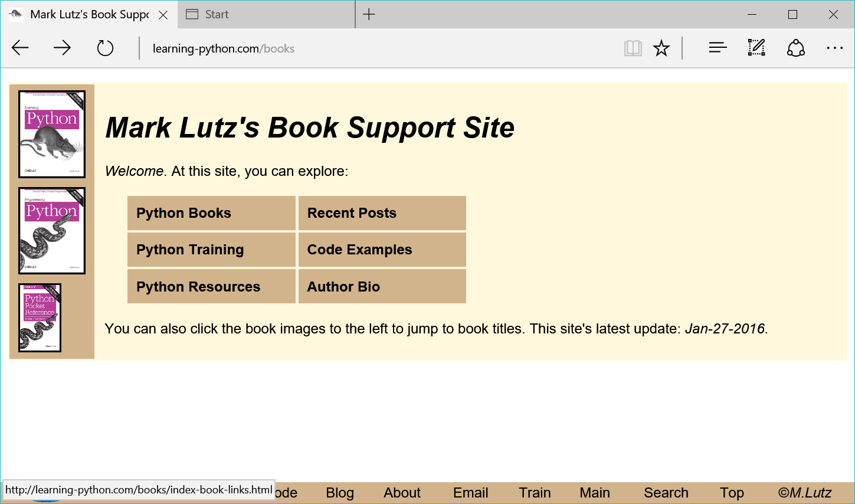
Task: Open the Hub lines icon
Action: click(718, 48)
